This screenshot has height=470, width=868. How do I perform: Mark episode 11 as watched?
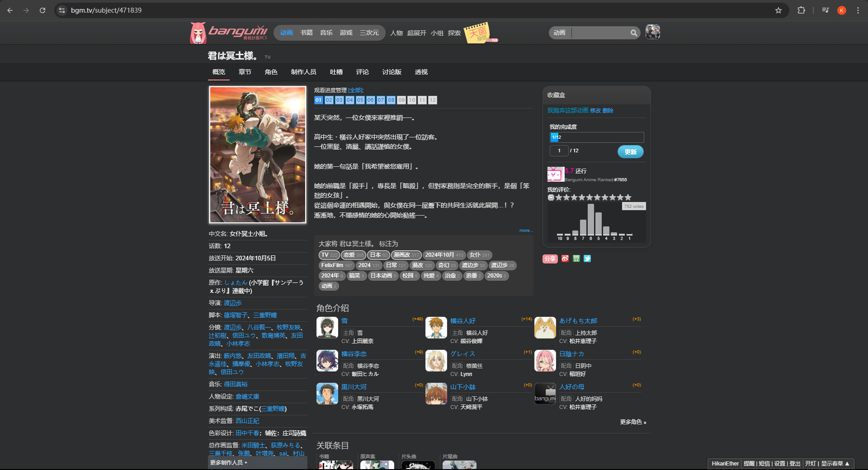click(422, 100)
